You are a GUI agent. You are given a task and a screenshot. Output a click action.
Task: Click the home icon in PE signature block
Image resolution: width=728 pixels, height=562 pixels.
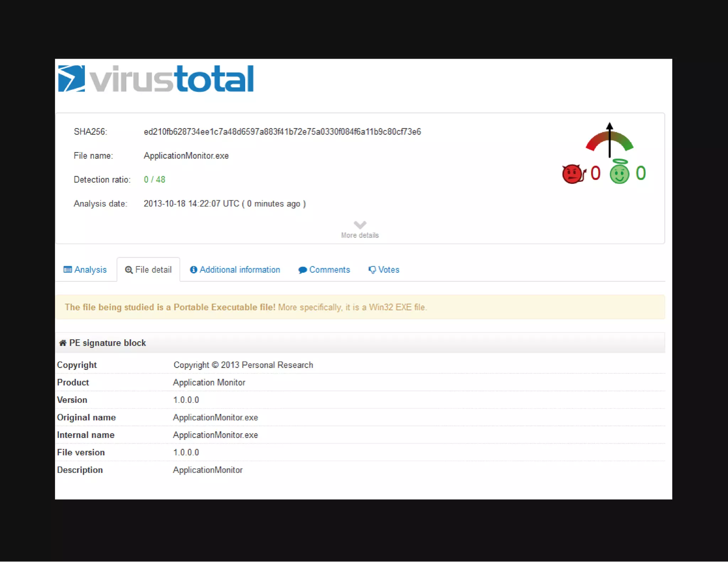click(63, 343)
